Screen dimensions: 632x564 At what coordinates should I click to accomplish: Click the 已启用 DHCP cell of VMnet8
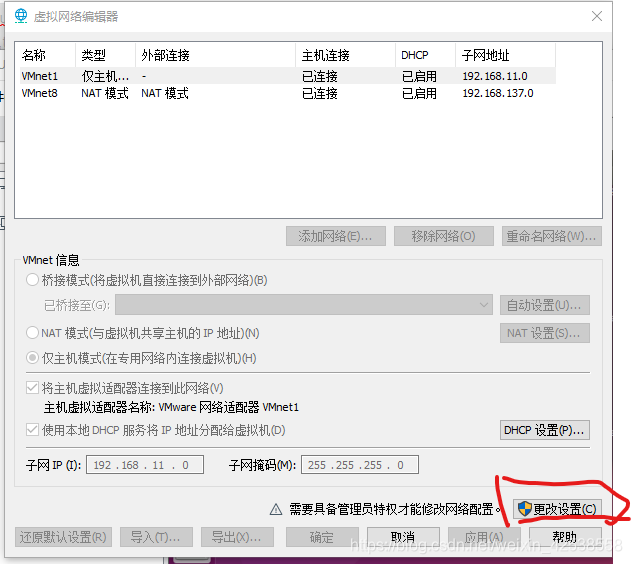tap(420, 93)
